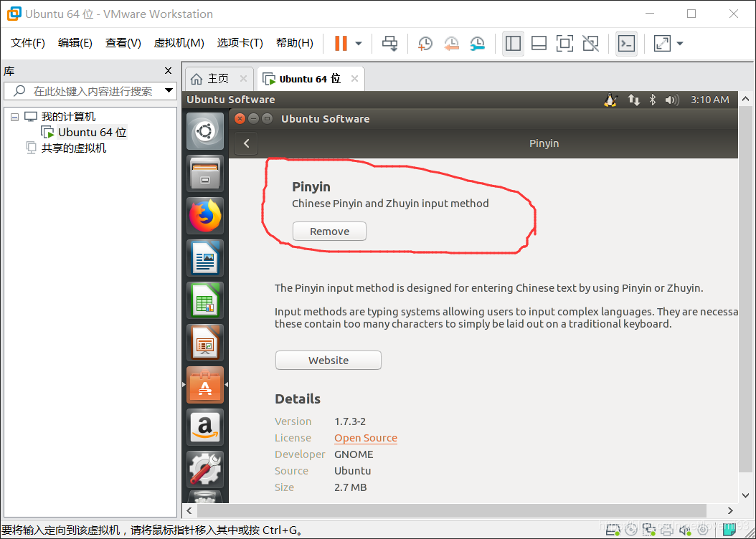Click the version value 1.7.3-2
The image size is (756, 539).
350,421
